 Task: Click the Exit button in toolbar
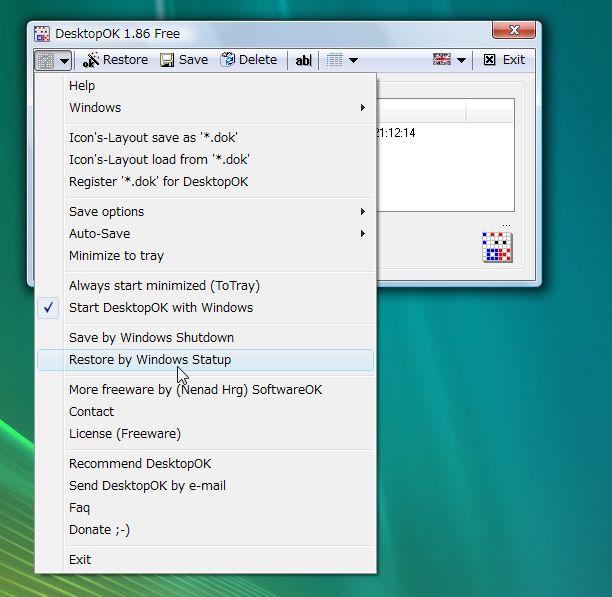(504, 60)
